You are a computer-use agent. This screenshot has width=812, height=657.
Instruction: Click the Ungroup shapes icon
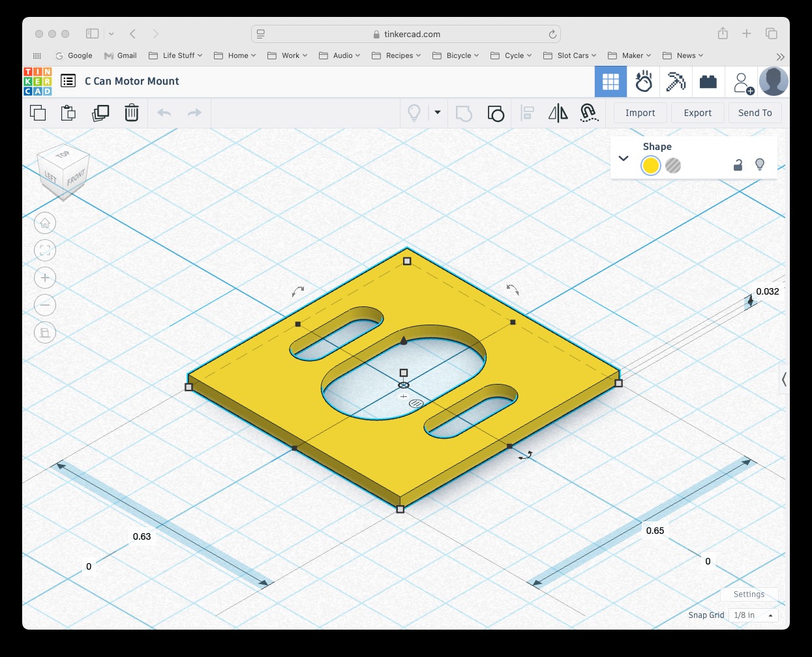(496, 113)
